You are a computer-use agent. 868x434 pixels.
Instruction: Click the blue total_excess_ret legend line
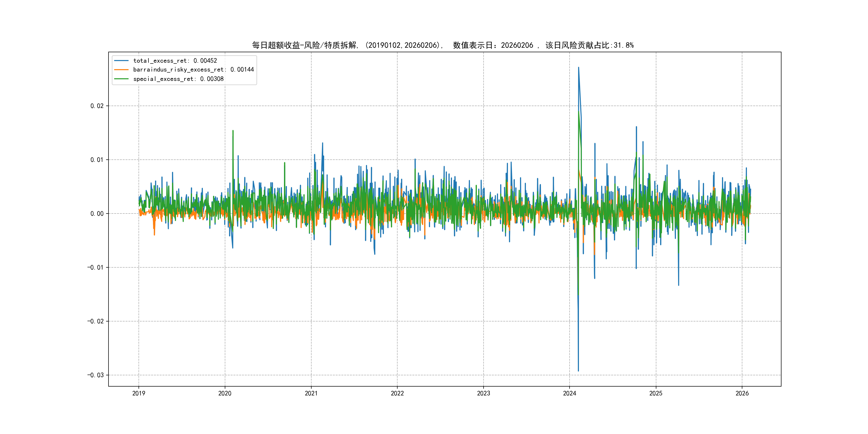click(121, 61)
